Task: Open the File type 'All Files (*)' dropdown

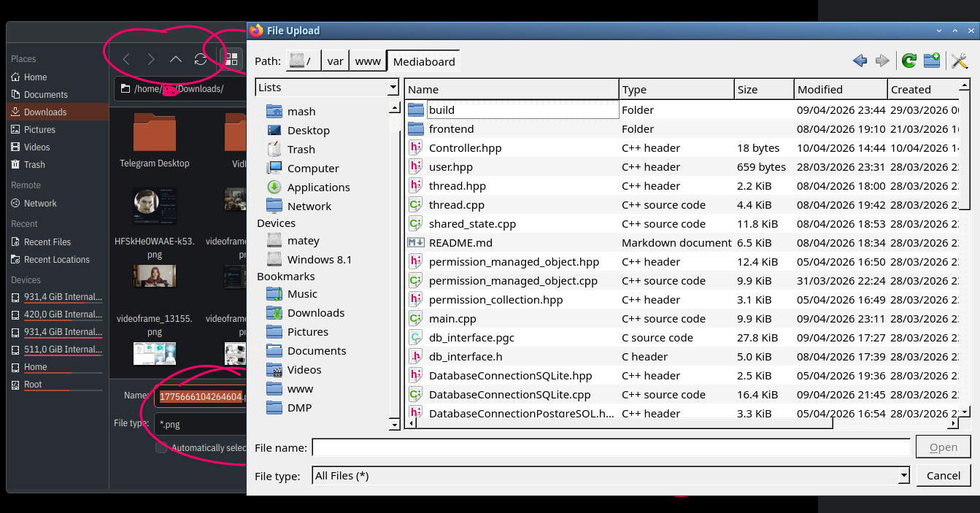Action: (x=611, y=475)
